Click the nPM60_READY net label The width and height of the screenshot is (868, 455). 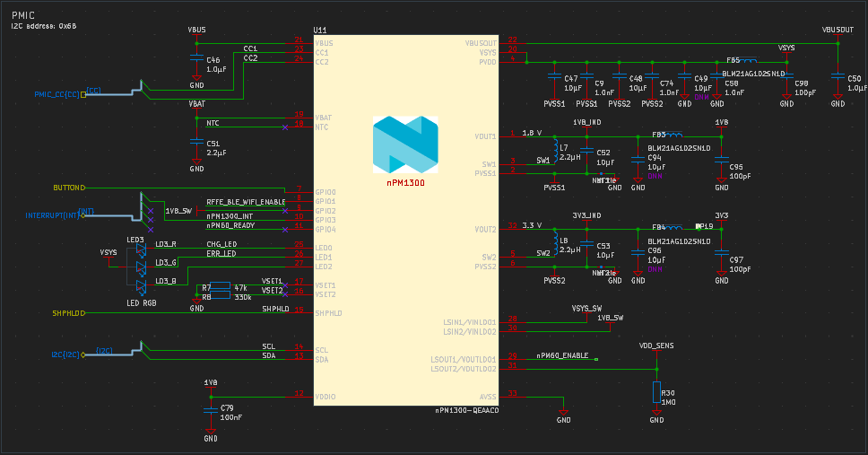(230, 225)
